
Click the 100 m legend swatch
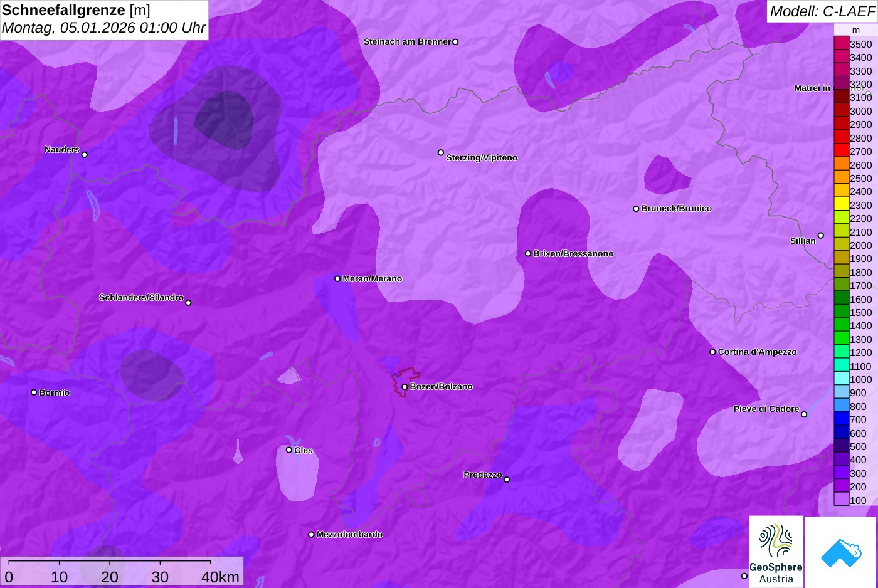point(842,500)
